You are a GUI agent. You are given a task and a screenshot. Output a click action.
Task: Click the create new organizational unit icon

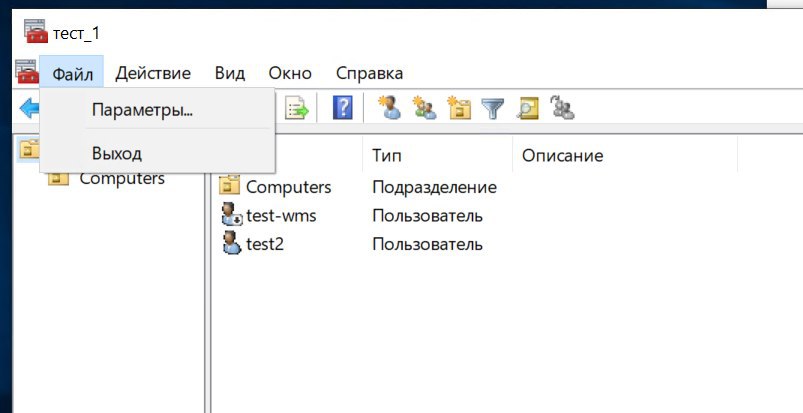pyautogui.click(x=459, y=108)
